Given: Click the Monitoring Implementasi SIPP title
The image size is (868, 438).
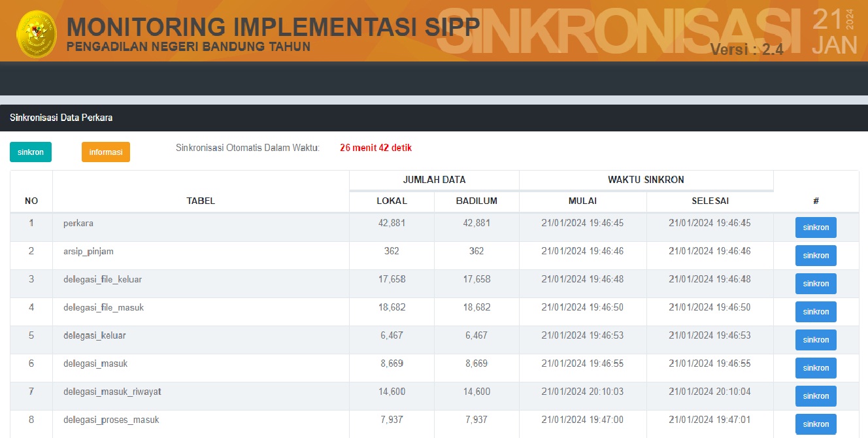Looking at the screenshot, I should tap(273, 27).
